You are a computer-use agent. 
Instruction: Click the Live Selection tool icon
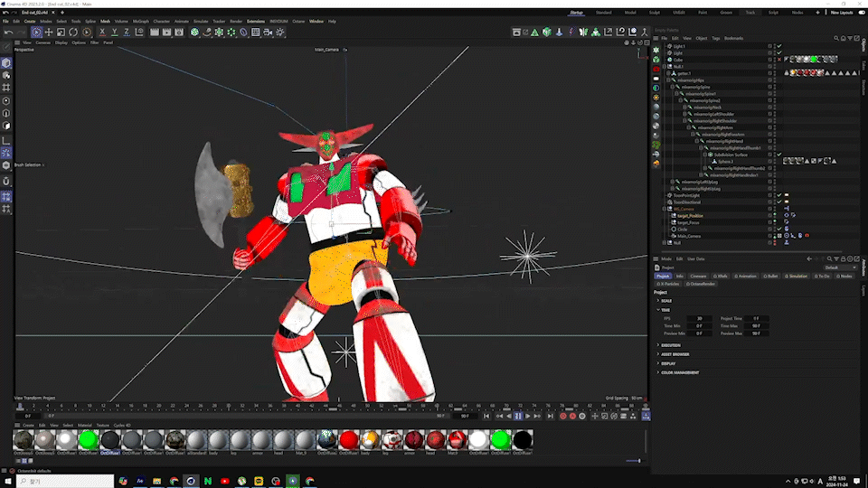(36, 33)
